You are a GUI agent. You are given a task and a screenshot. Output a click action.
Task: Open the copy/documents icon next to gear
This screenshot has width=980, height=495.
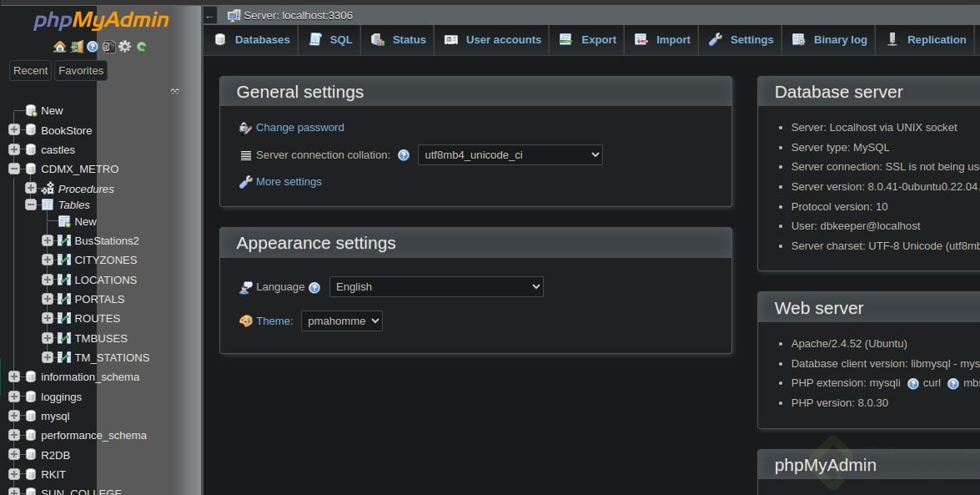pos(108,46)
